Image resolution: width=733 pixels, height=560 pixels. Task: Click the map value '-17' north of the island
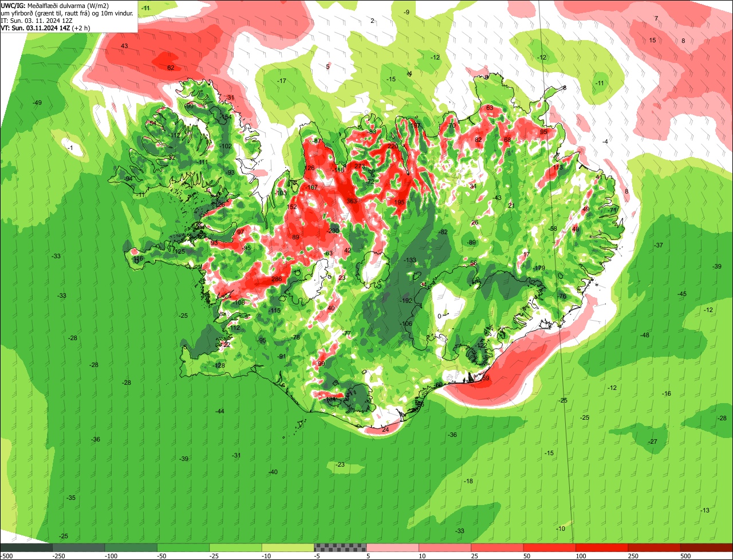pos(281,81)
